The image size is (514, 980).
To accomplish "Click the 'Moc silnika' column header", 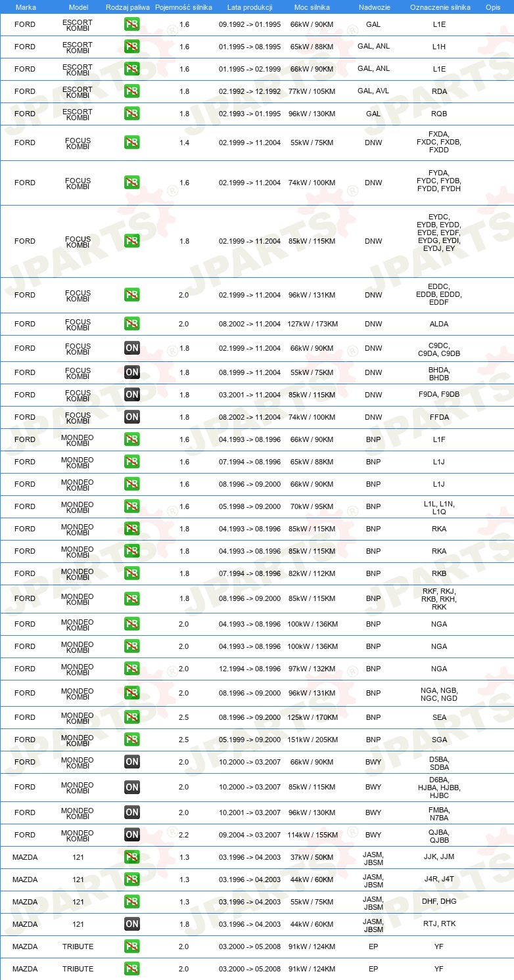I will (313, 7).
